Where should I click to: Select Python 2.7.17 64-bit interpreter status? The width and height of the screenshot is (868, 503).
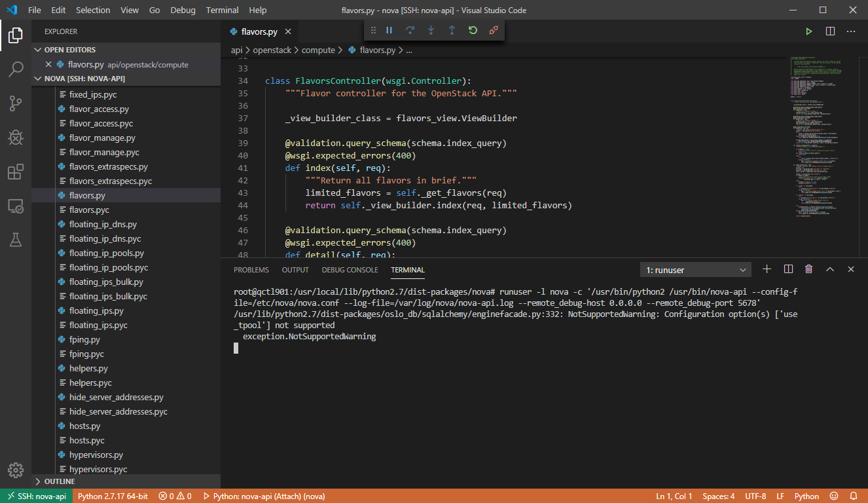[x=113, y=496]
